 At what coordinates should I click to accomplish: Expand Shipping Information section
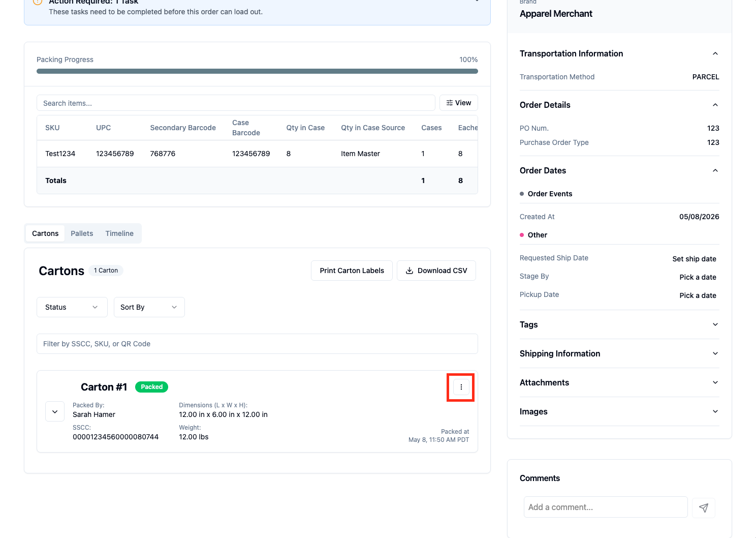(x=619, y=353)
